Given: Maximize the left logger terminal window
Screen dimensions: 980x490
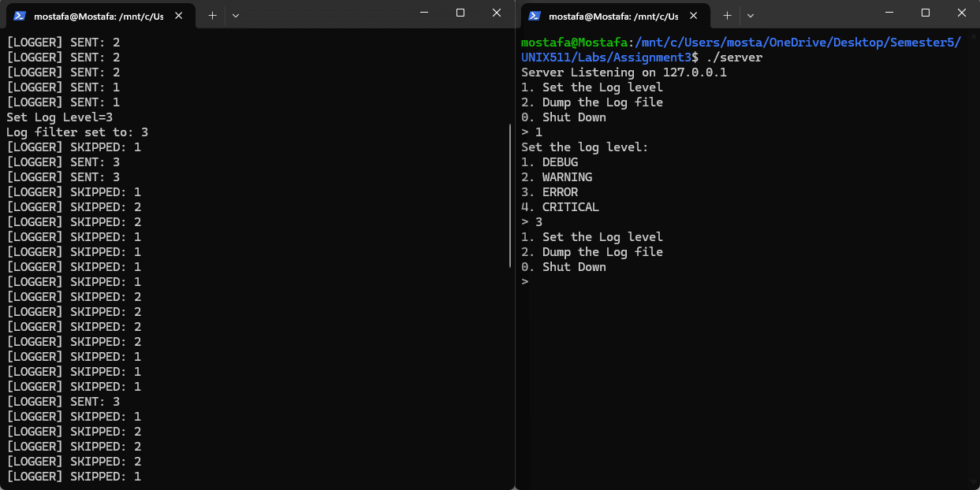Looking at the screenshot, I should coord(460,13).
